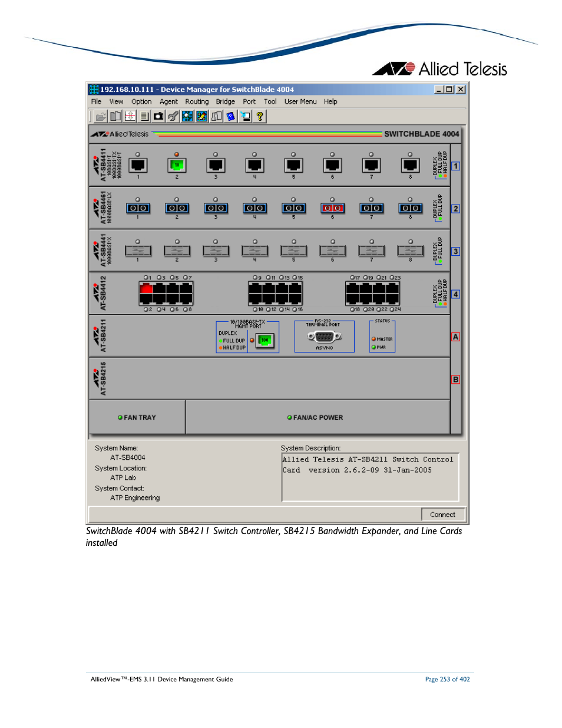Open the Port menu
The height and width of the screenshot is (728, 562).
coord(249,101)
